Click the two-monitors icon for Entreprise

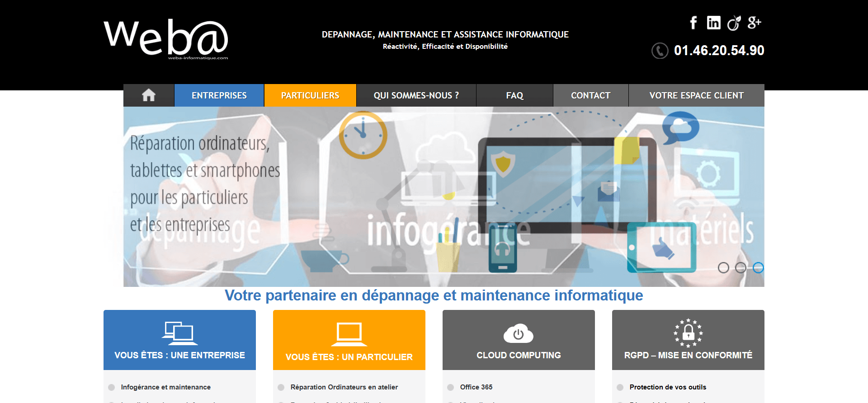(179, 333)
